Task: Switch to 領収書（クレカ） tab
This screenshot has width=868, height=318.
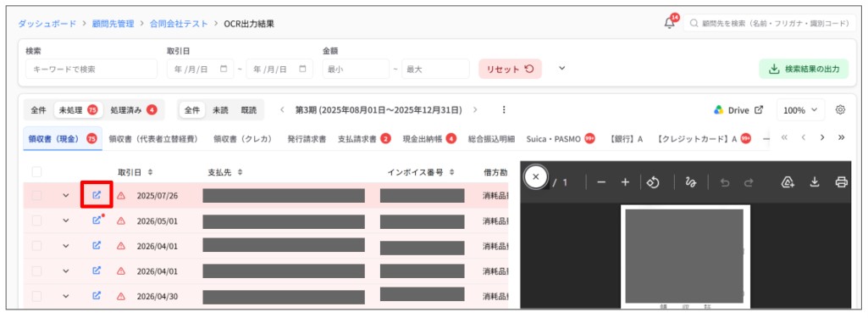Action: pos(243,138)
